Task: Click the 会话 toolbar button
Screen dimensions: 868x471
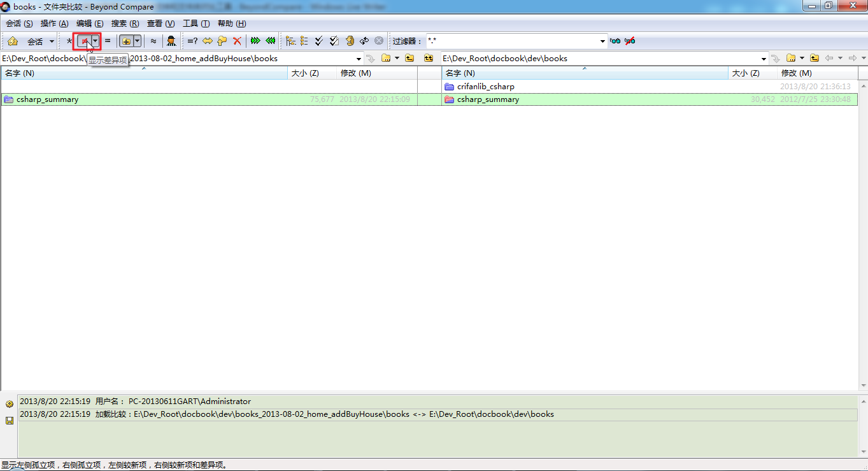Action: 35,41
